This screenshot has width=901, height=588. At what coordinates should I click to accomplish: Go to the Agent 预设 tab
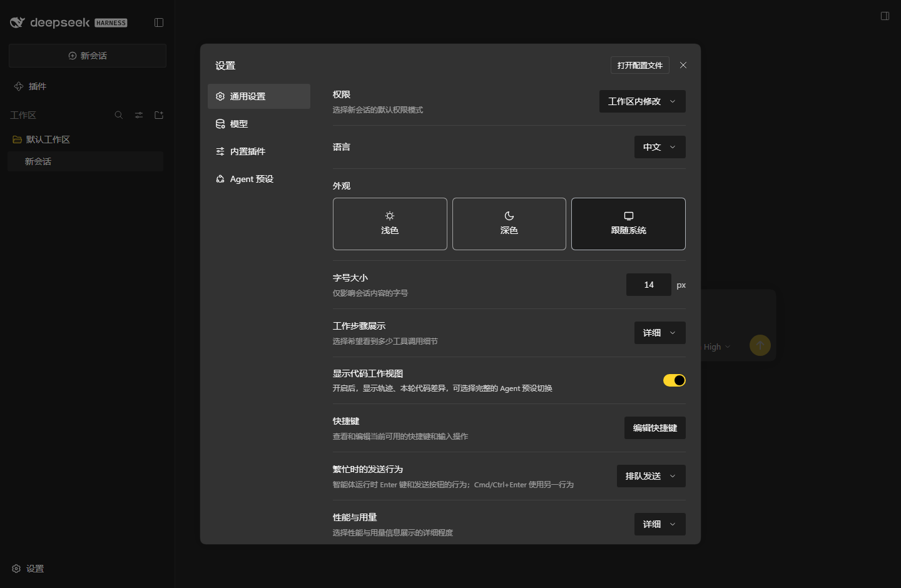[259, 179]
